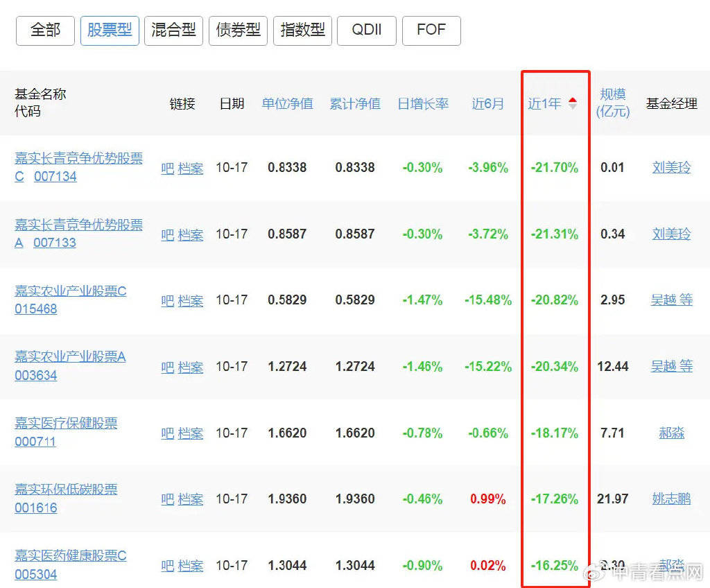The width and height of the screenshot is (710, 588).
Task: Click the ascending sort triangle on 近1年 column
Action: (573, 101)
